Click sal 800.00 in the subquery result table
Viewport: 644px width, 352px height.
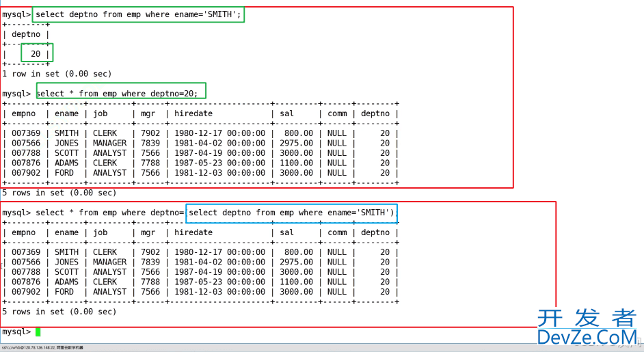point(299,252)
